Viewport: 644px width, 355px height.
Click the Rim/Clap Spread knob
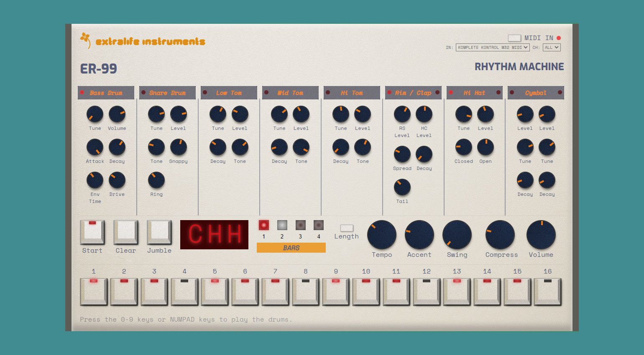point(402,154)
